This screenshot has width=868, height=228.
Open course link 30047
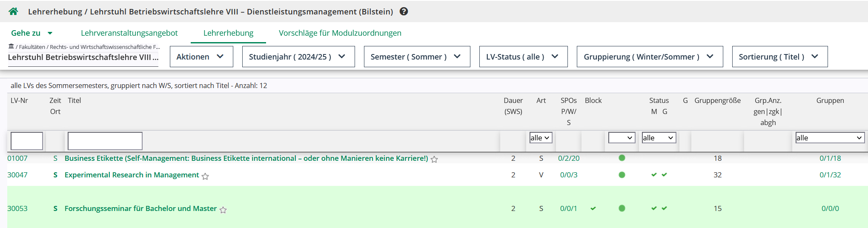17,175
